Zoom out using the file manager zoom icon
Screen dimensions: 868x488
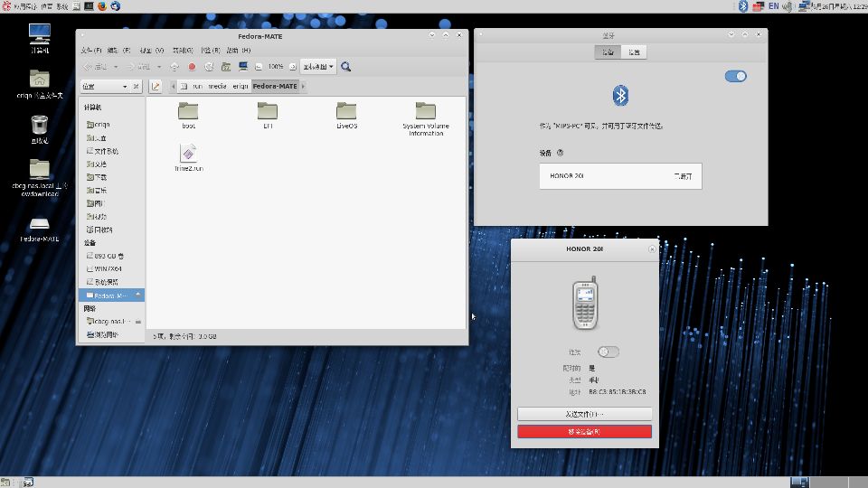pyautogui.click(x=259, y=66)
